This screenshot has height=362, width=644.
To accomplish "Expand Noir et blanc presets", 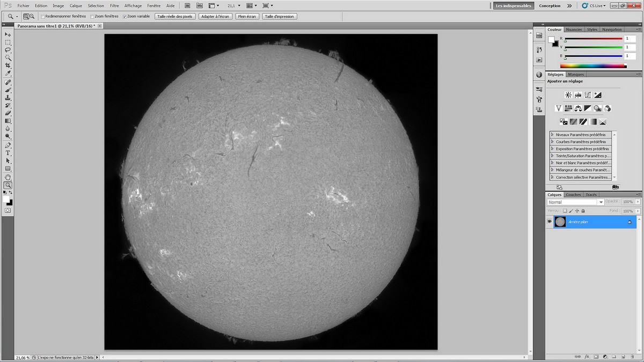I will pos(553,162).
